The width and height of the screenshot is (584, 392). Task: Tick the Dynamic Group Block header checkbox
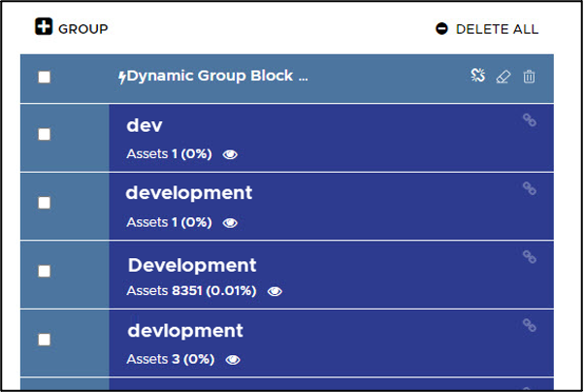click(x=45, y=77)
